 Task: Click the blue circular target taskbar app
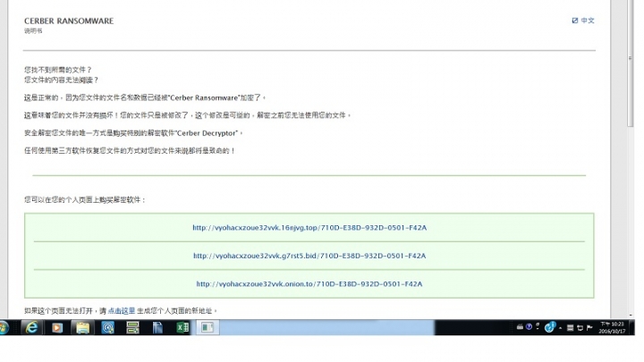point(107,327)
